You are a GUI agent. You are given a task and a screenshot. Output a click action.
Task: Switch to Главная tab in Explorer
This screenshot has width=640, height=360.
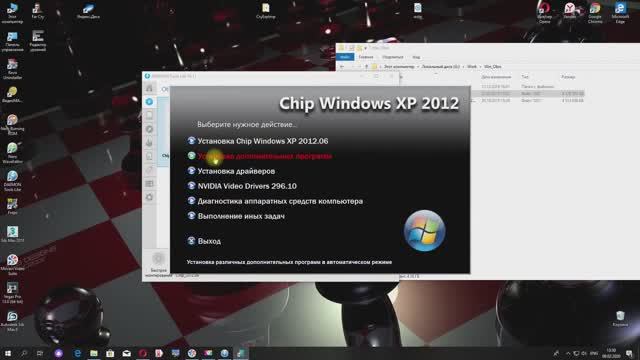[x=366, y=57]
